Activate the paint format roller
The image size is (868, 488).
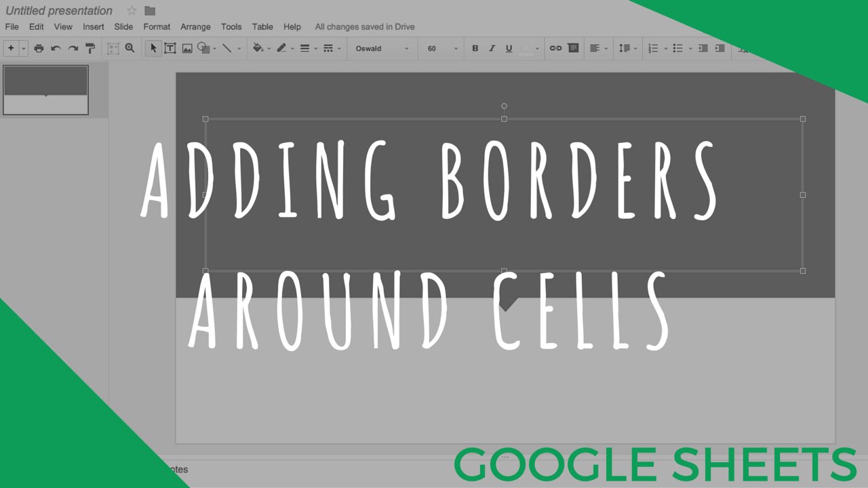point(90,48)
